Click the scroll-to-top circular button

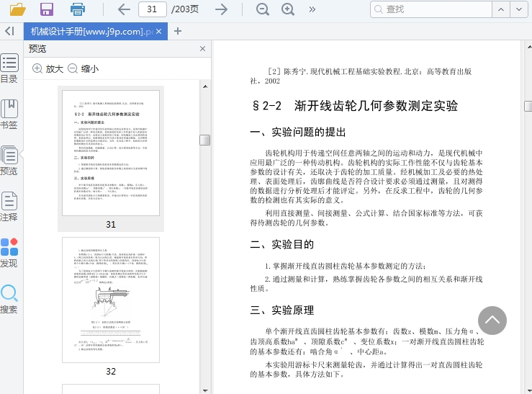click(x=492, y=321)
